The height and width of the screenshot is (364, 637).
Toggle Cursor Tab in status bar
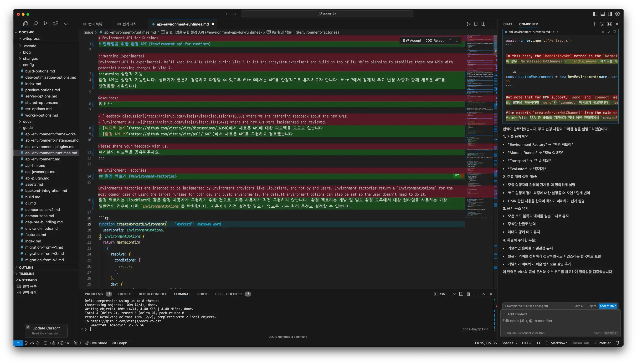coord(580,343)
